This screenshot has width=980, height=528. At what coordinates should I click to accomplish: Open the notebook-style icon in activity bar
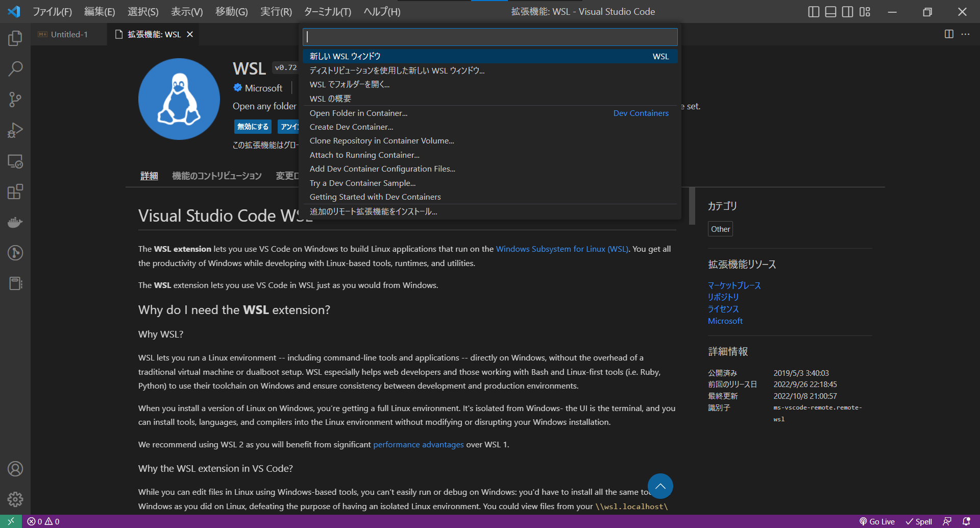(x=15, y=283)
